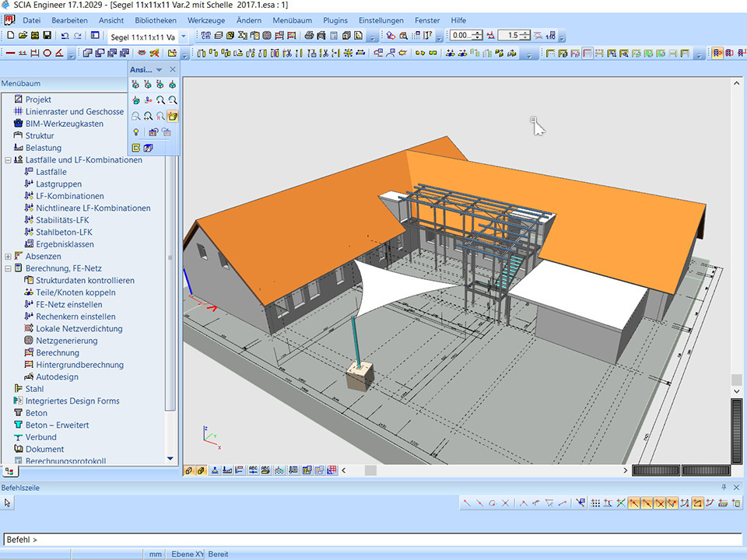The height and width of the screenshot is (560, 747).
Task: Click the print icon in top toolbar
Action: tap(309, 36)
